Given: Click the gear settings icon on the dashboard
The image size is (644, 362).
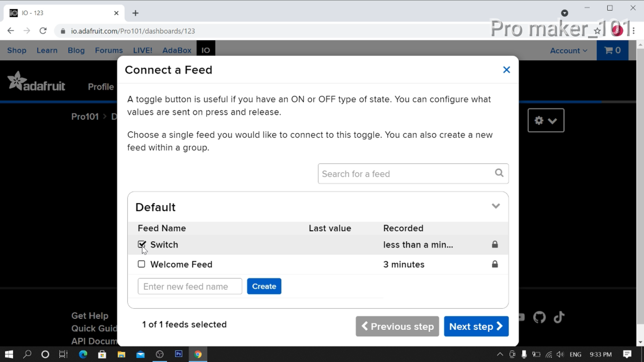Looking at the screenshot, I should (x=539, y=121).
